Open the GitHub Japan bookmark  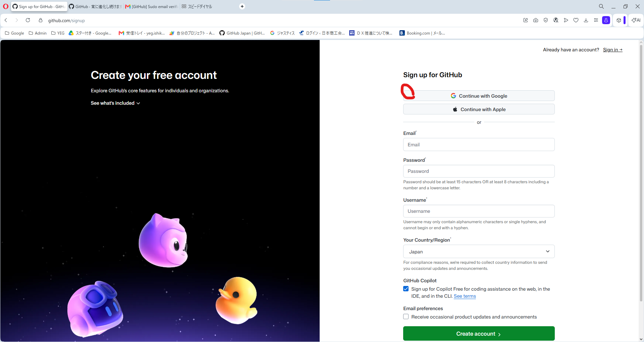click(242, 33)
